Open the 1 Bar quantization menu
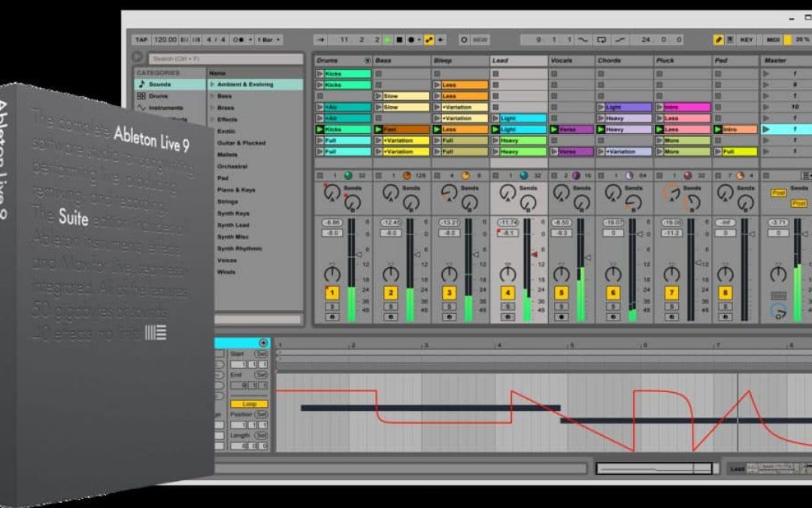This screenshot has width=812, height=508. (268, 39)
